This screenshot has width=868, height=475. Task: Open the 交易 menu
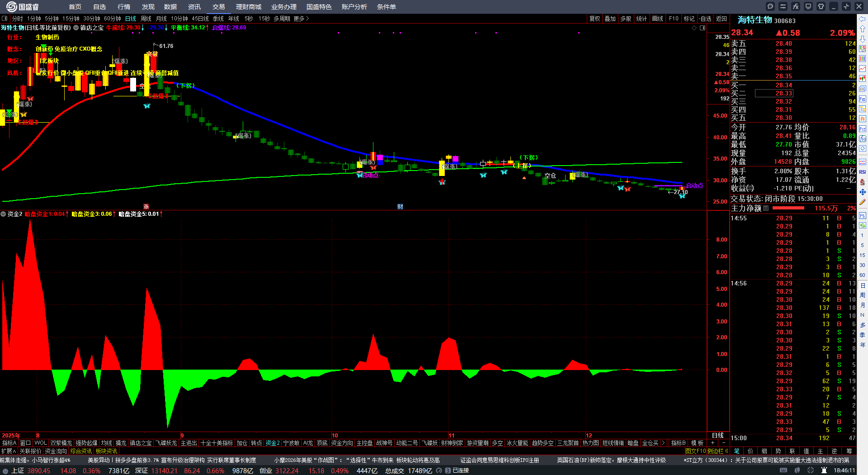click(219, 7)
